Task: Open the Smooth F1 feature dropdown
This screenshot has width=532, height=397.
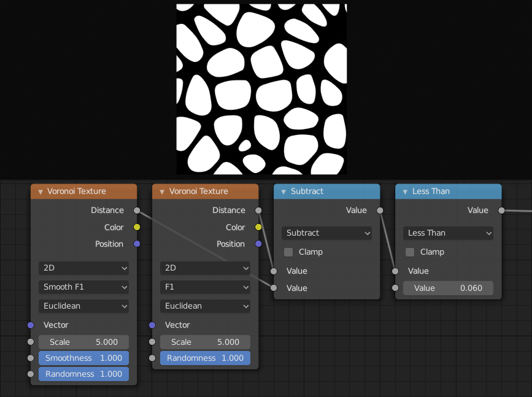Action: (x=83, y=287)
